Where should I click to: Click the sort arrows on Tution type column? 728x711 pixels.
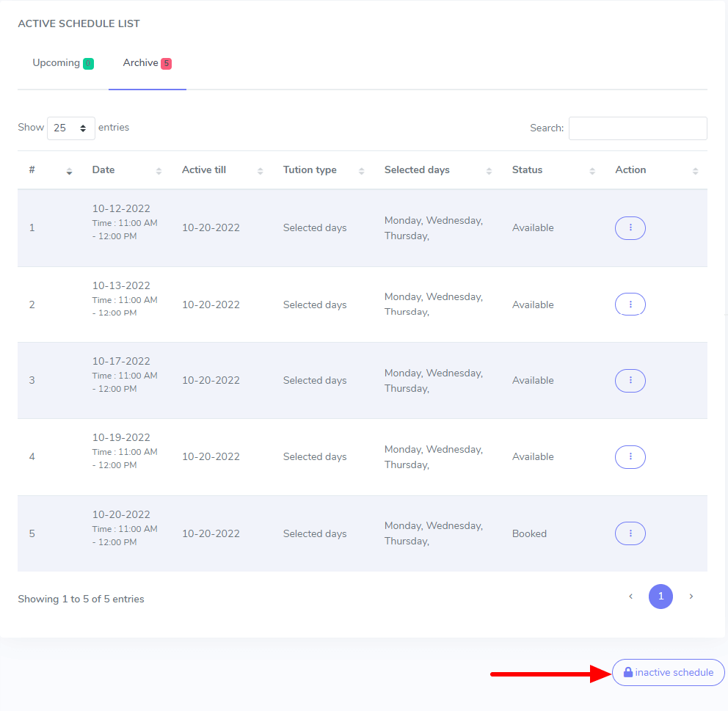[360, 169]
